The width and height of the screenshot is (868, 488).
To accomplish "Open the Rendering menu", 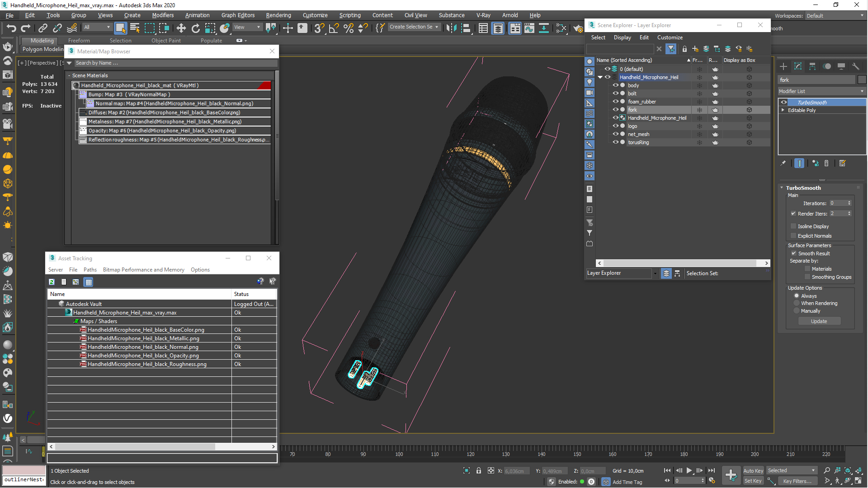I will click(278, 15).
